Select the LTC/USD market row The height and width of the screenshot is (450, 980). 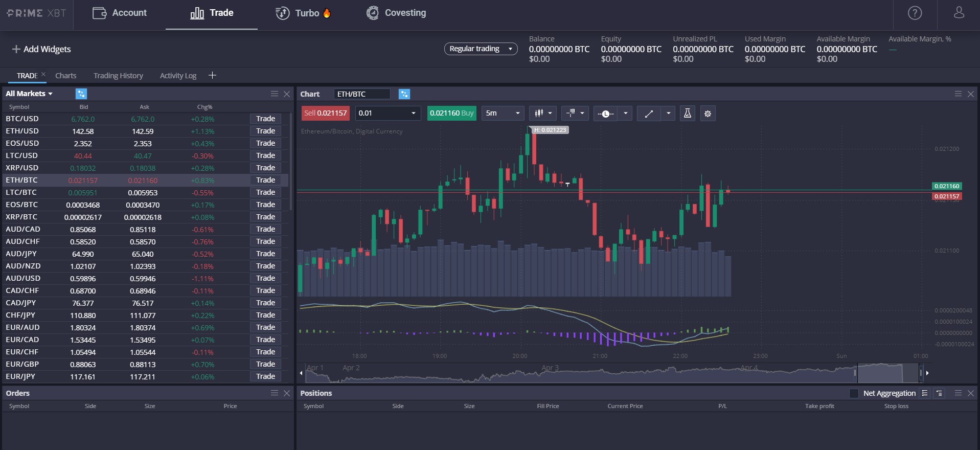145,155
